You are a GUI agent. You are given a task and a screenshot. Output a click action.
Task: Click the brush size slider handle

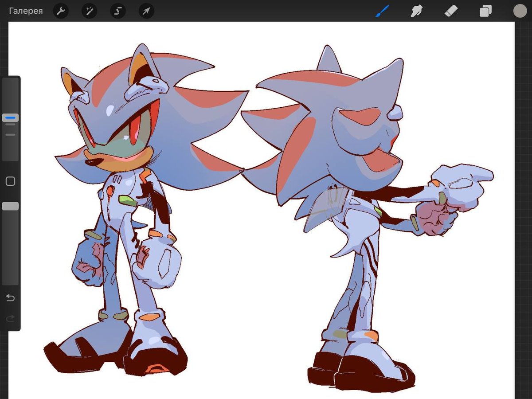pyautogui.click(x=10, y=118)
